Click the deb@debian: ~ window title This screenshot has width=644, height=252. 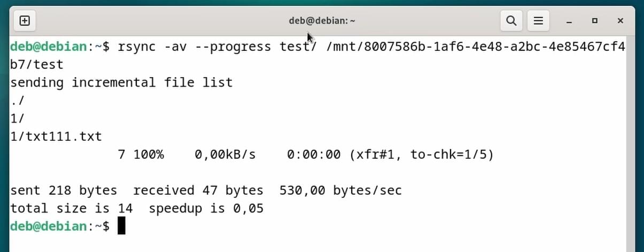coord(322,21)
